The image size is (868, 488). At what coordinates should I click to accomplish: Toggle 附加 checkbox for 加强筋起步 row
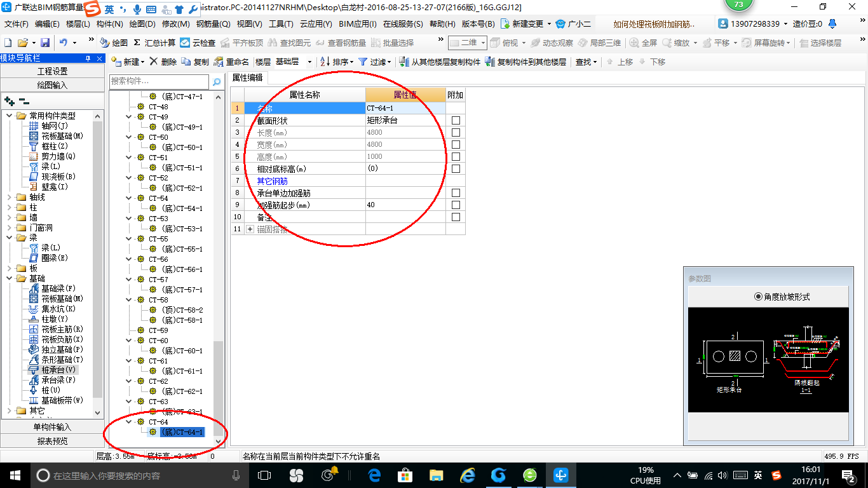tap(456, 205)
